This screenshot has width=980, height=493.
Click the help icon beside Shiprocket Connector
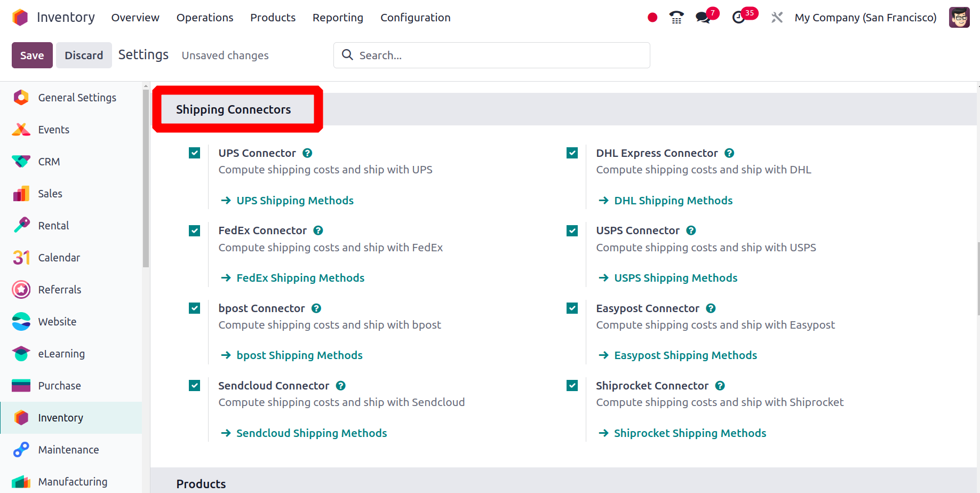720,386
